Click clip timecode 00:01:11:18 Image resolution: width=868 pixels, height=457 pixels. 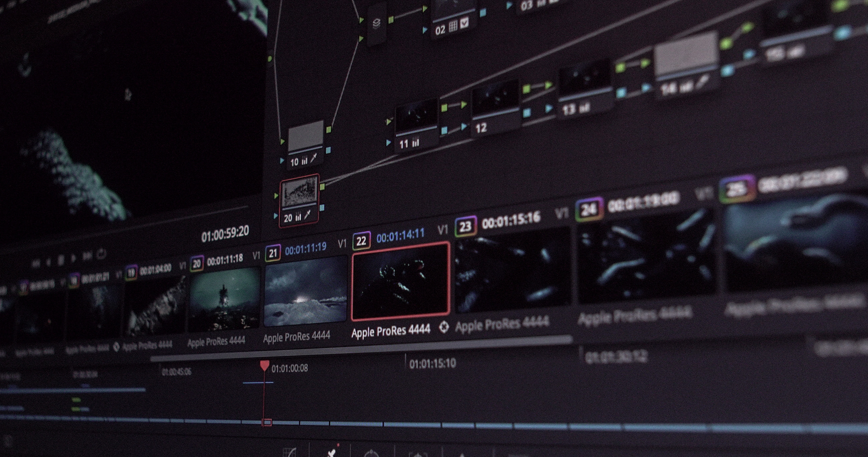[x=225, y=260]
